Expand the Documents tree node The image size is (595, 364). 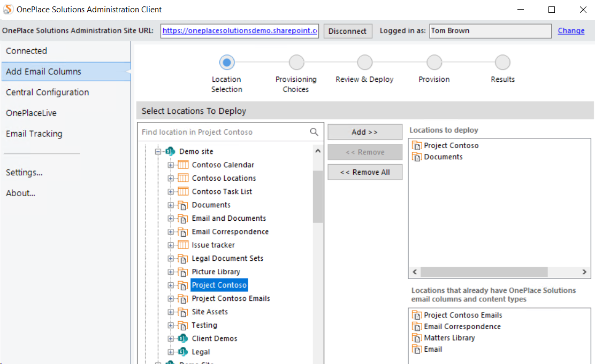click(x=171, y=205)
